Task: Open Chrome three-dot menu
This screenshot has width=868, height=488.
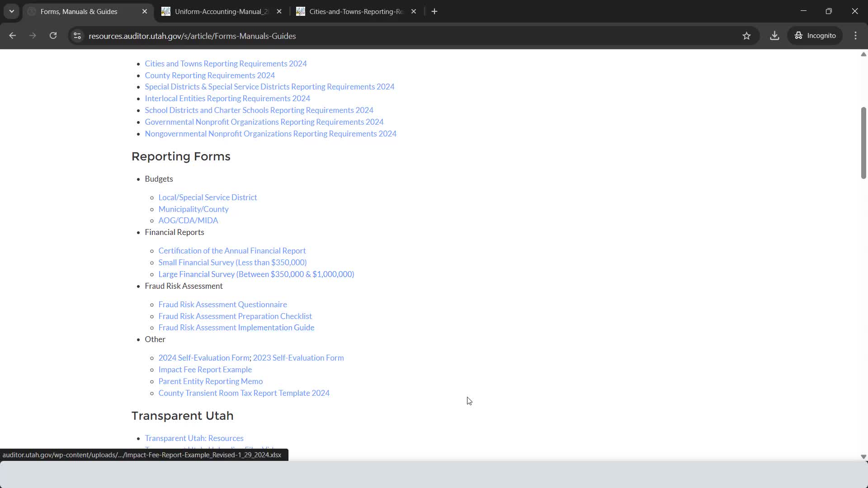Action: point(855,36)
